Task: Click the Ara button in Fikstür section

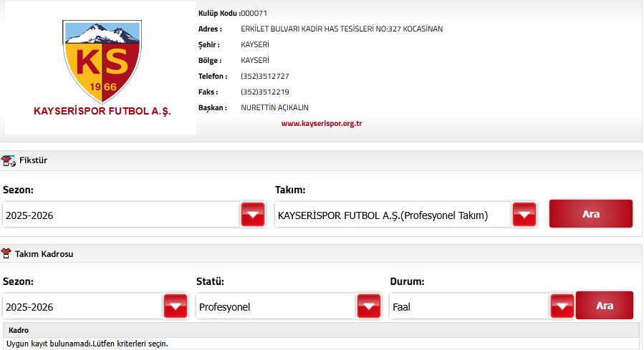Action: pos(590,214)
